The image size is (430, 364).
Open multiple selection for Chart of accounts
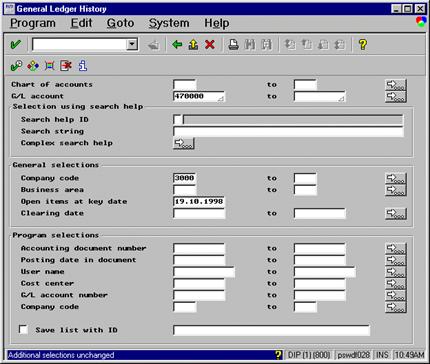[x=396, y=85]
